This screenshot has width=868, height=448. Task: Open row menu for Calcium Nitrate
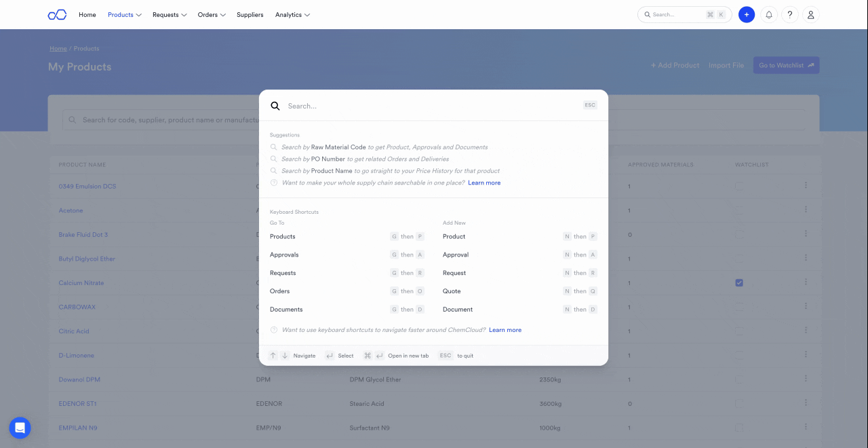pos(806,282)
